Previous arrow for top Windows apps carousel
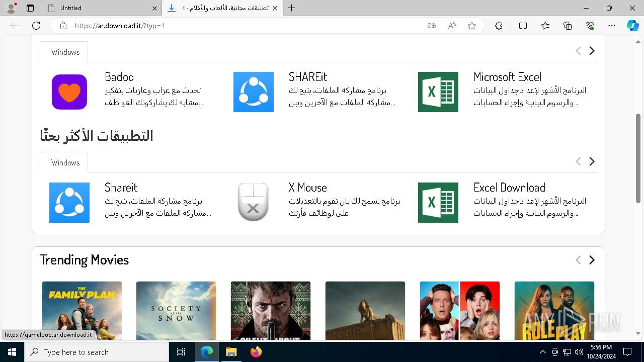 (578, 51)
